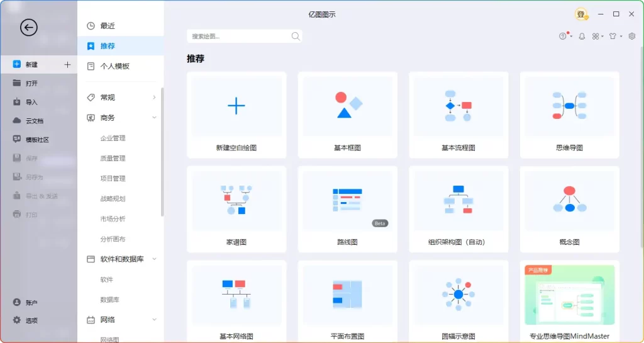Select 分析画布 subcategory
Image resolution: width=644 pixels, height=343 pixels.
click(113, 239)
